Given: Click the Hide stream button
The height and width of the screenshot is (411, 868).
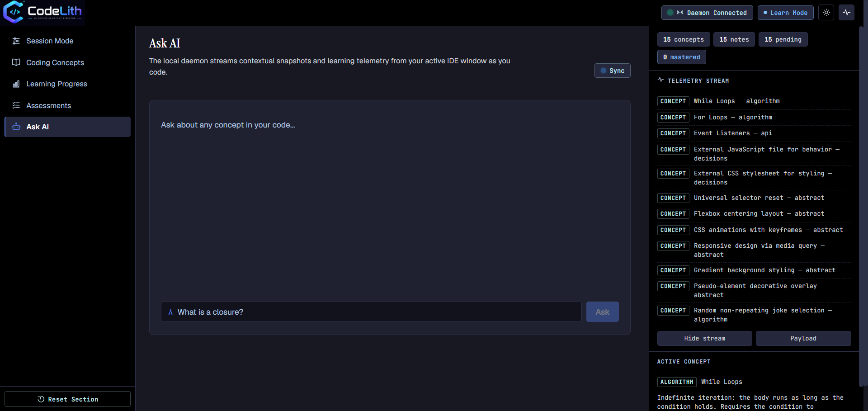Looking at the screenshot, I should pos(704,339).
